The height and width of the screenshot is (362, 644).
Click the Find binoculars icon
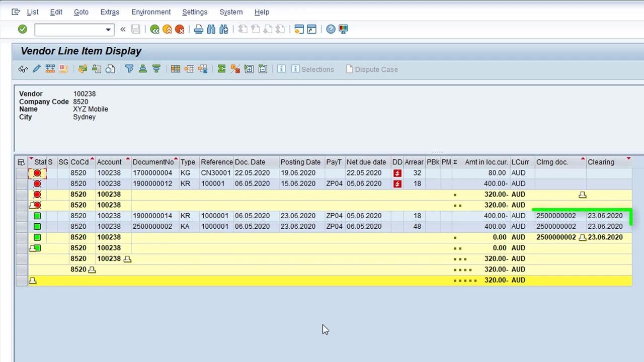tap(211, 29)
